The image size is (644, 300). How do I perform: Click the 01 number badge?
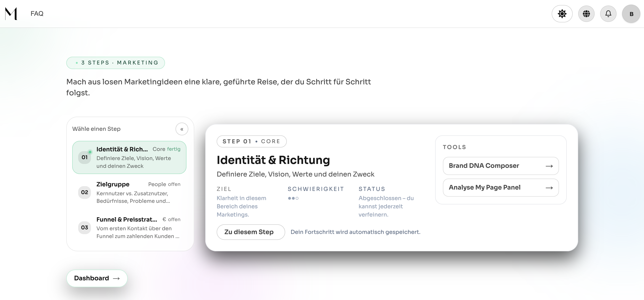point(85,157)
